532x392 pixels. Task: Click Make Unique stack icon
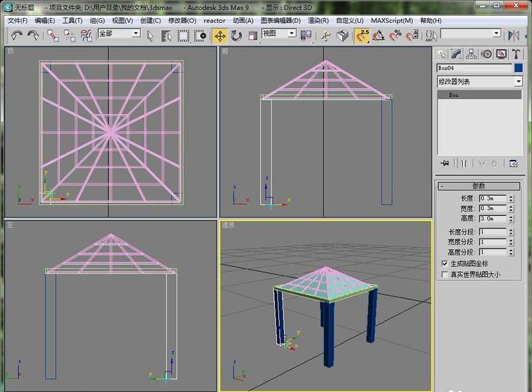click(x=481, y=164)
